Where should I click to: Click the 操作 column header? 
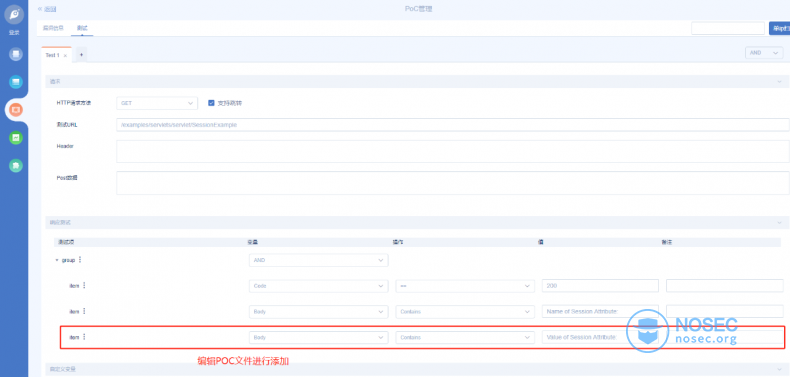(398, 242)
